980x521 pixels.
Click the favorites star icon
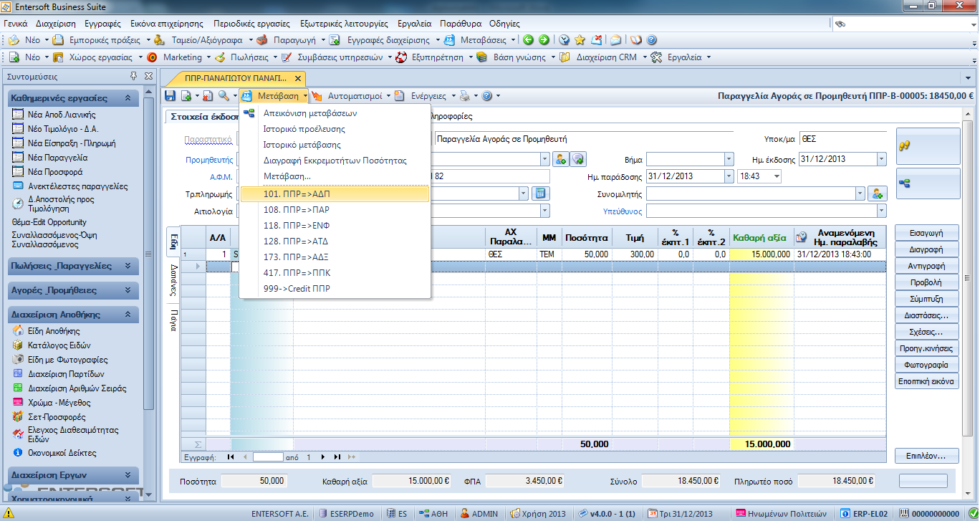[x=580, y=40]
